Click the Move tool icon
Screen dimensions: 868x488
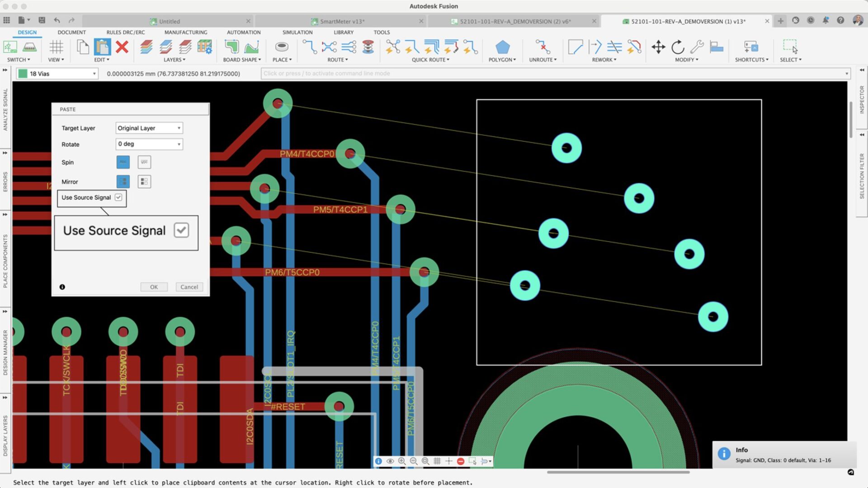[658, 47]
